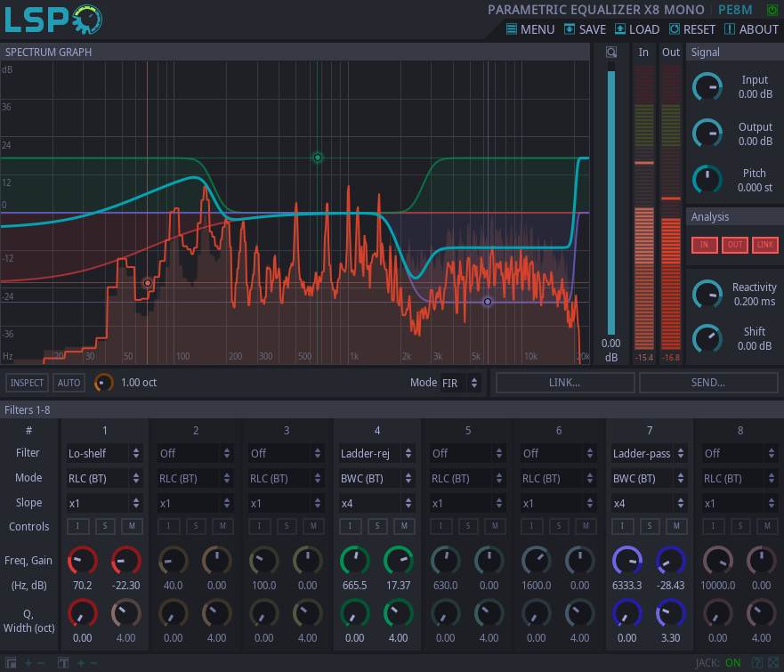Open filter 1's RLC (BT) mode dropdown

tap(104, 478)
